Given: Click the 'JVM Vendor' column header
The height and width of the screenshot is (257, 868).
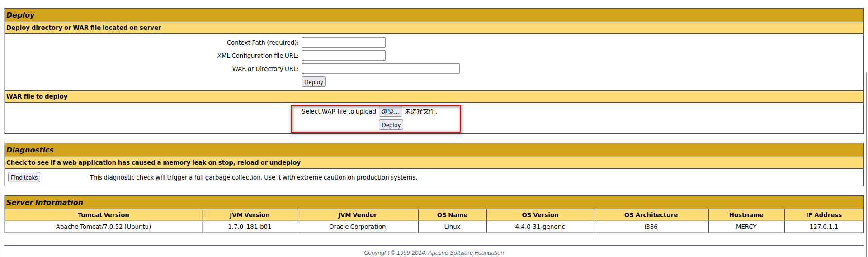Looking at the screenshot, I should click(357, 215).
